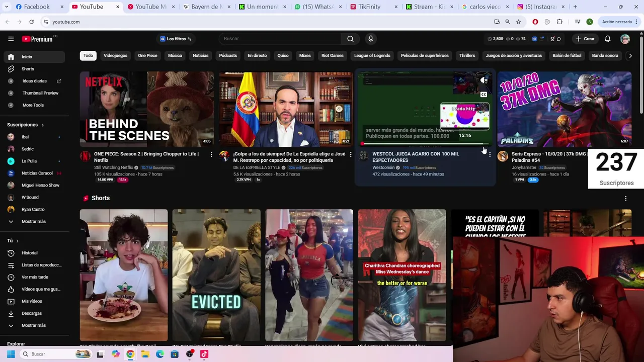Open Chrome new tab plus button
Viewport: 644px width, 362px height.
[575, 7]
